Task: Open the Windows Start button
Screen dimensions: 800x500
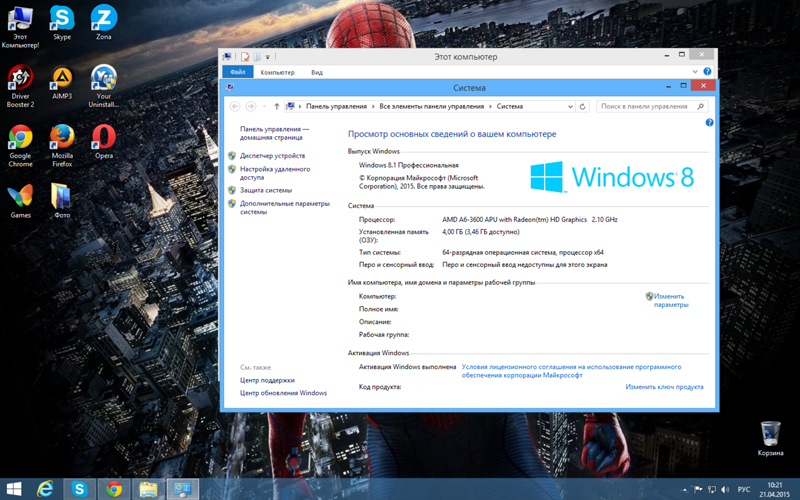Action: [14, 489]
